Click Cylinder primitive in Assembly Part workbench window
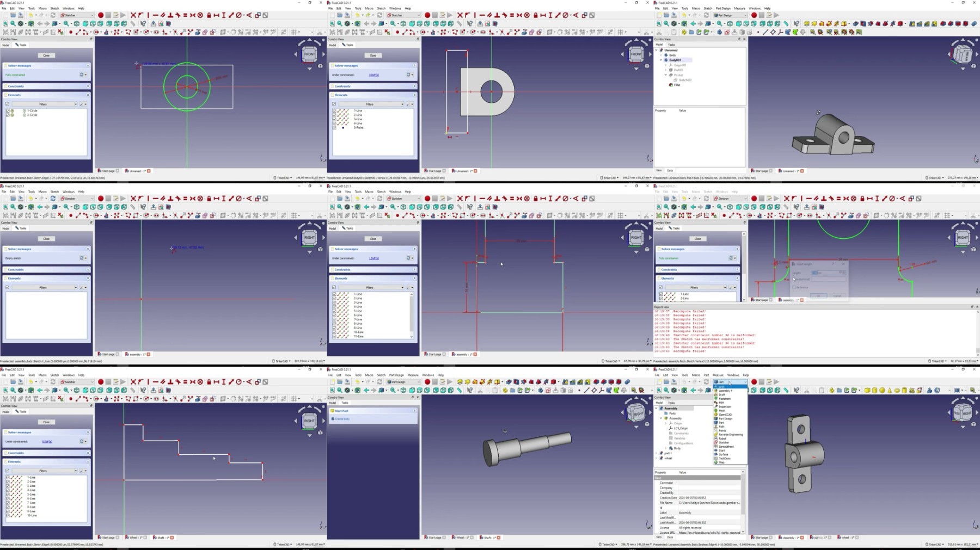Viewport: 980px width, 550px height. (875, 390)
